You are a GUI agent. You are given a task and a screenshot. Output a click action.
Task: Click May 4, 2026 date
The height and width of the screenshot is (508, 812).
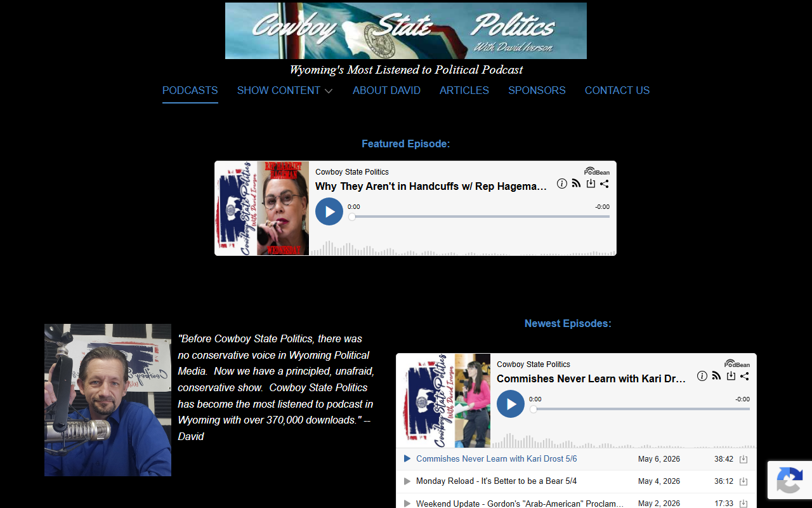pos(659,481)
